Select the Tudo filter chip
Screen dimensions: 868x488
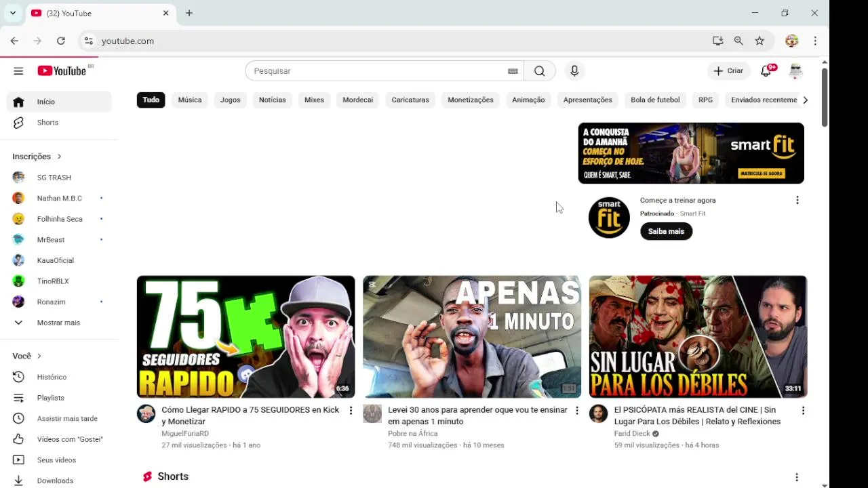(x=151, y=100)
